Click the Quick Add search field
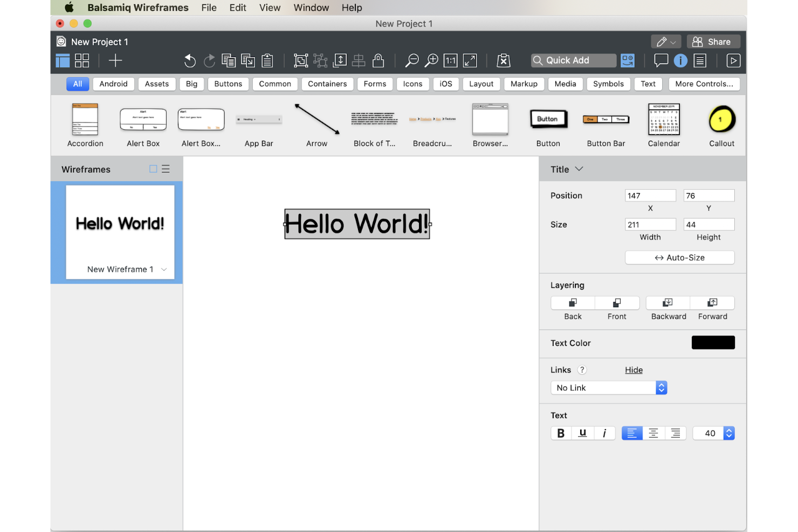Screen dimensions: 798x532 click(574, 60)
